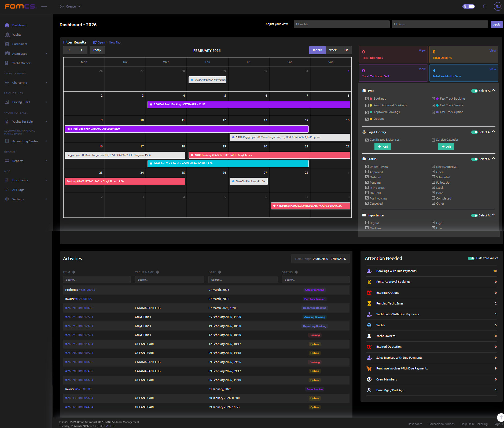Go to previous month arrow

pyautogui.click(x=69, y=50)
